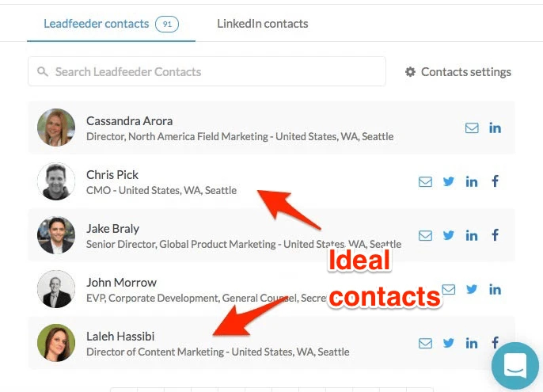Screen dimensions: 543x392
Task: Switch to LinkedIn contacts tab
Action: point(262,24)
